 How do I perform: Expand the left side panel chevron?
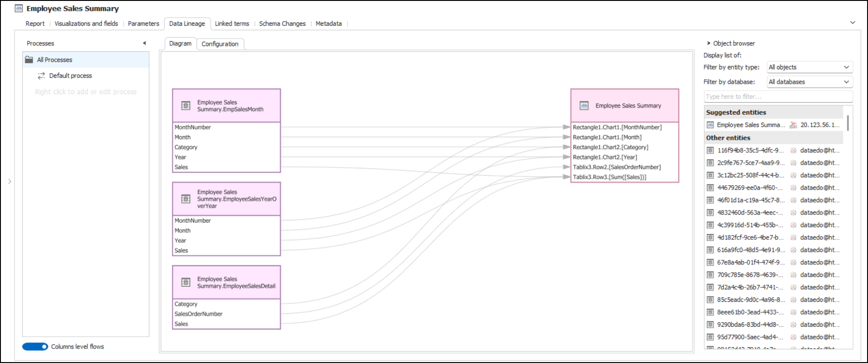9,181
